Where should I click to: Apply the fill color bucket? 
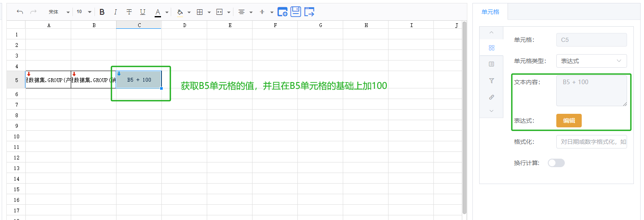pos(180,12)
